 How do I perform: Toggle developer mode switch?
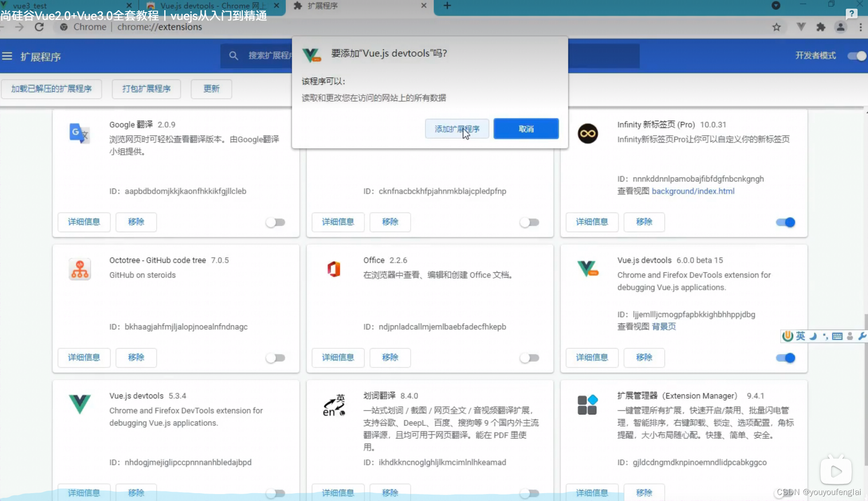[x=856, y=56]
